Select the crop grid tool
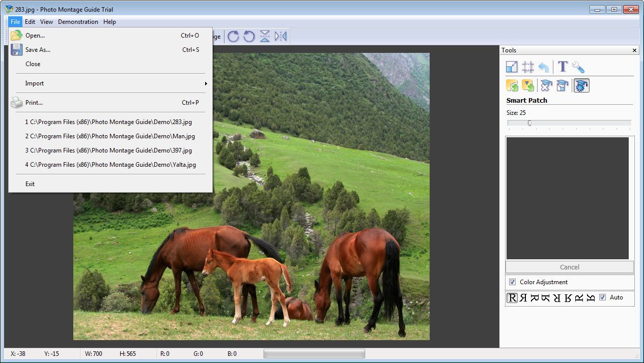This screenshot has width=644, height=363. tap(528, 67)
